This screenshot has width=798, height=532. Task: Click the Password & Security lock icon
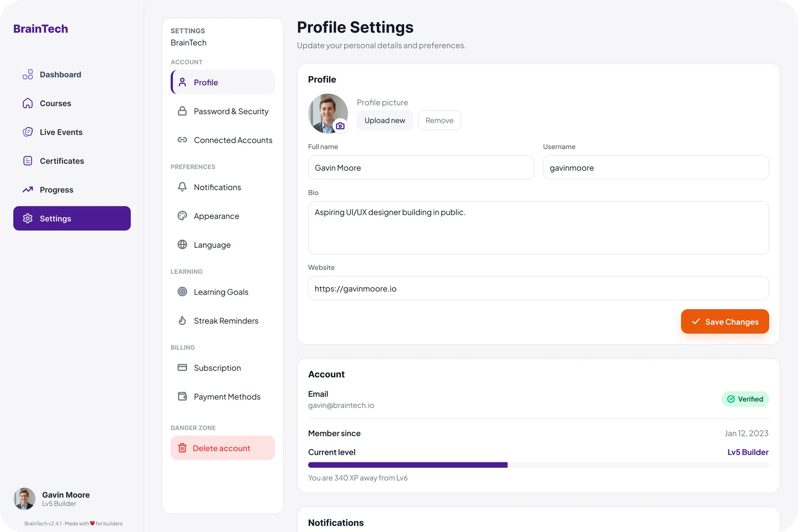click(x=182, y=111)
